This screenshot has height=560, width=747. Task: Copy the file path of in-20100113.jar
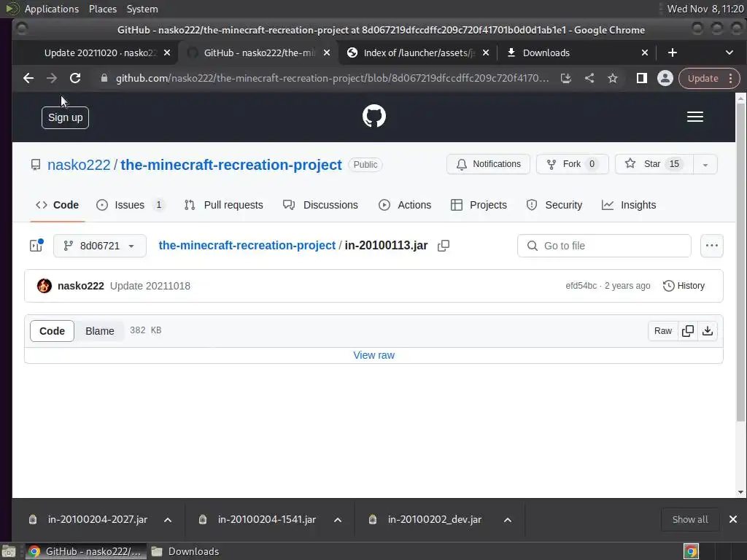click(444, 245)
